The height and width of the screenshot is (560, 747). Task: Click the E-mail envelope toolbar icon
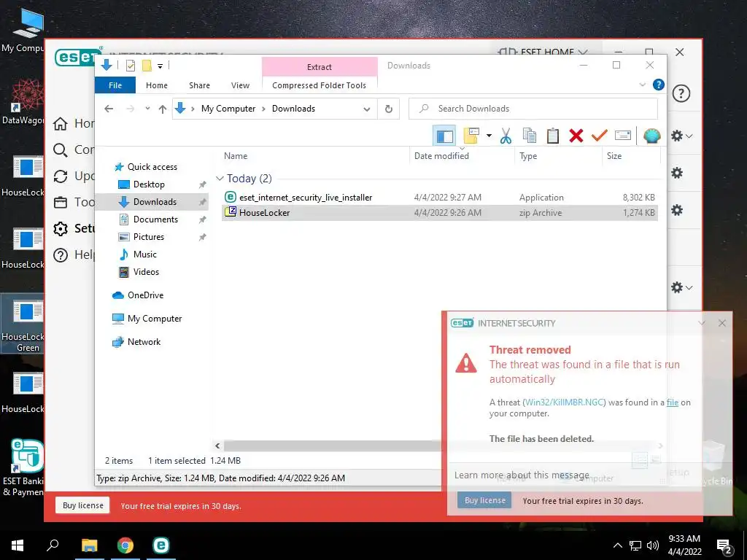point(623,136)
